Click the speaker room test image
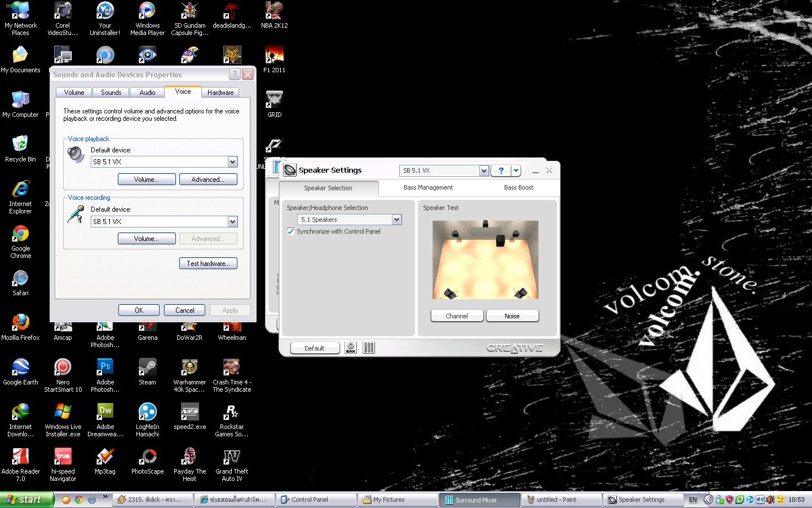This screenshot has height=508, width=812. (x=486, y=260)
